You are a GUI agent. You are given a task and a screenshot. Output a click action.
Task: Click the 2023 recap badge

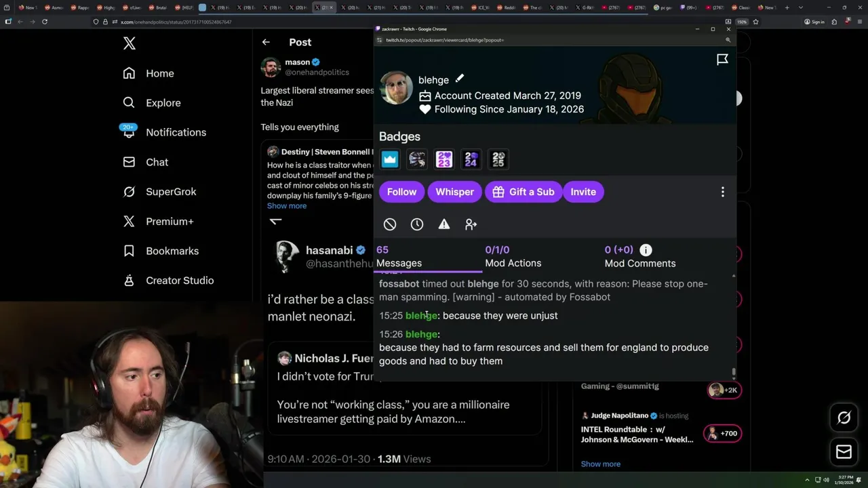click(444, 159)
